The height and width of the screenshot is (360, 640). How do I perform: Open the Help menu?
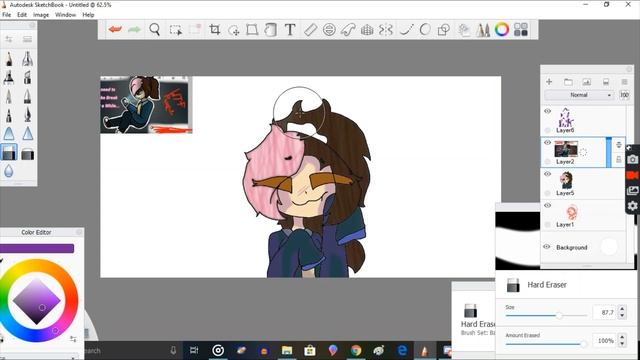point(88,15)
